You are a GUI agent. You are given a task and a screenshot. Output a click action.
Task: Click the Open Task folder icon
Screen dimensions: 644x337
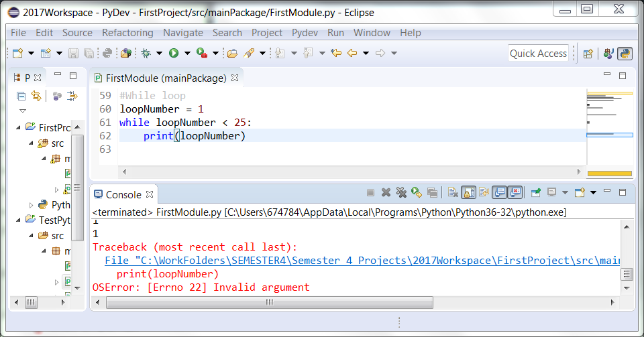click(233, 53)
